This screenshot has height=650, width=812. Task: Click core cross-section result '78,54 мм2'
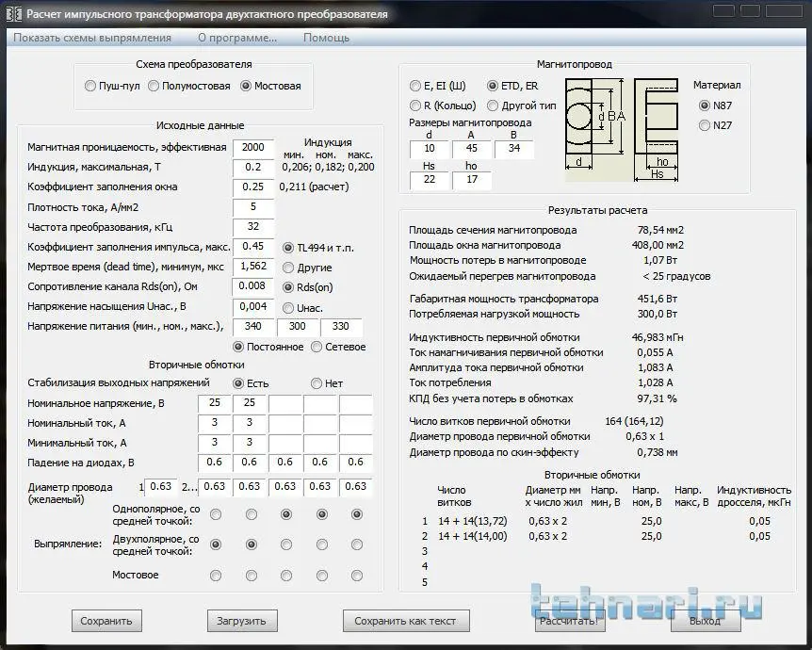pyautogui.click(x=660, y=230)
